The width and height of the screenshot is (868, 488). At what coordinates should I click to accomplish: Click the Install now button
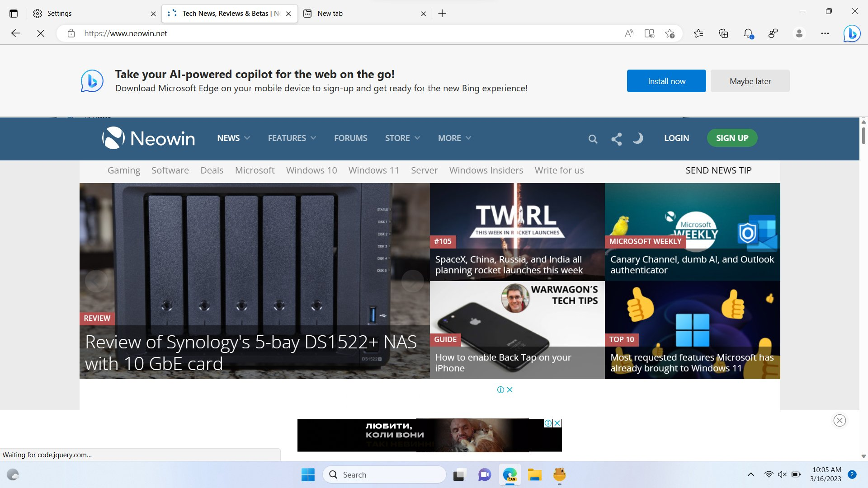coord(666,81)
